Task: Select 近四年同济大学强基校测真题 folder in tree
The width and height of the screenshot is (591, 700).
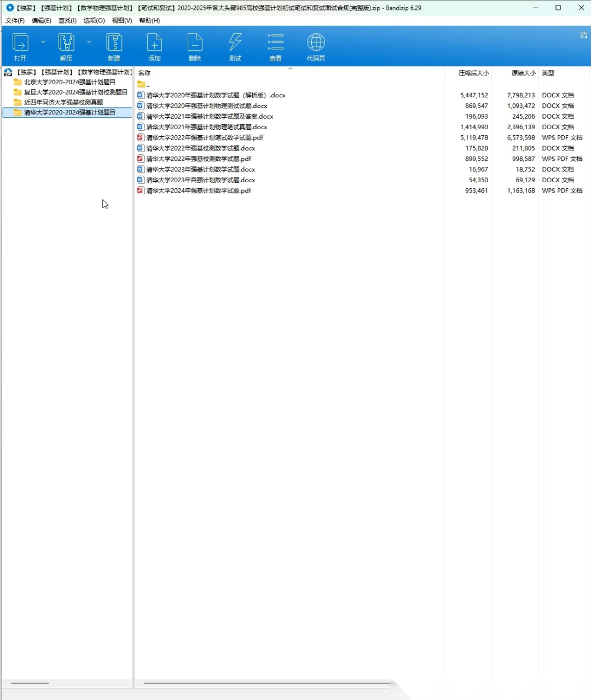Action: (x=63, y=102)
